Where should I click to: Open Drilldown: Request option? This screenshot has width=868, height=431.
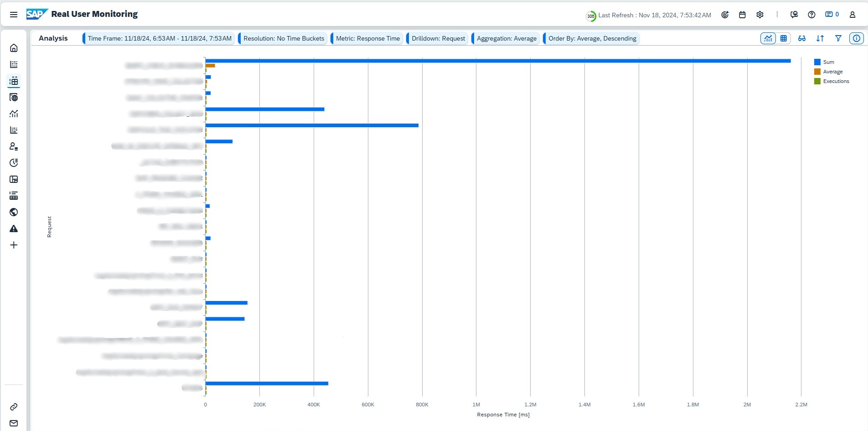pyautogui.click(x=438, y=38)
